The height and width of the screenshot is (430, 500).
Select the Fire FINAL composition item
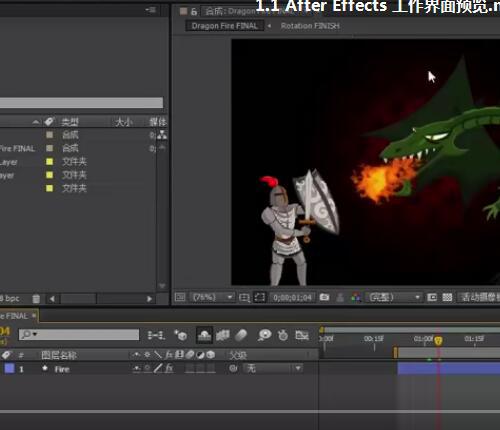pos(17,148)
